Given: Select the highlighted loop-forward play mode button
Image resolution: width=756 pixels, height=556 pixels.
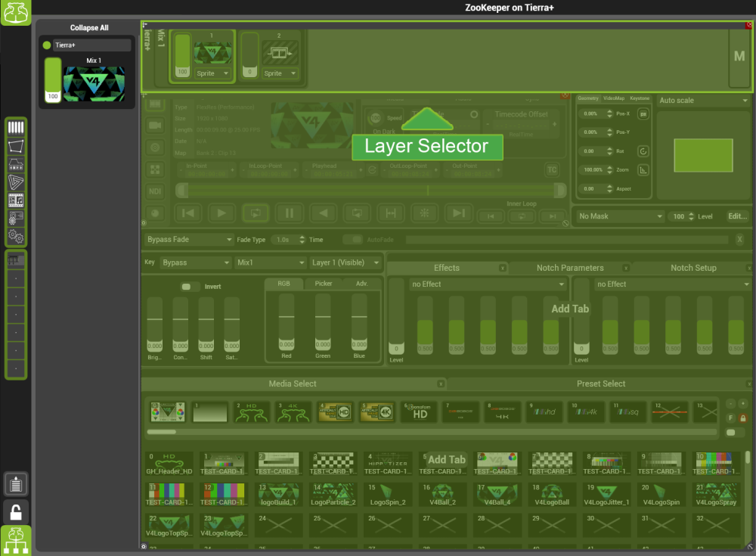Looking at the screenshot, I should (x=255, y=213).
